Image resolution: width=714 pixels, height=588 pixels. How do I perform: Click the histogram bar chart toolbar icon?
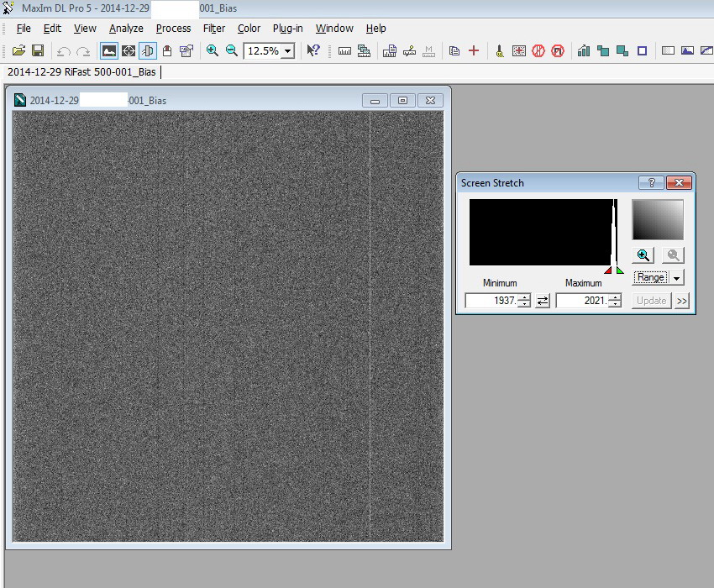click(584, 51)
